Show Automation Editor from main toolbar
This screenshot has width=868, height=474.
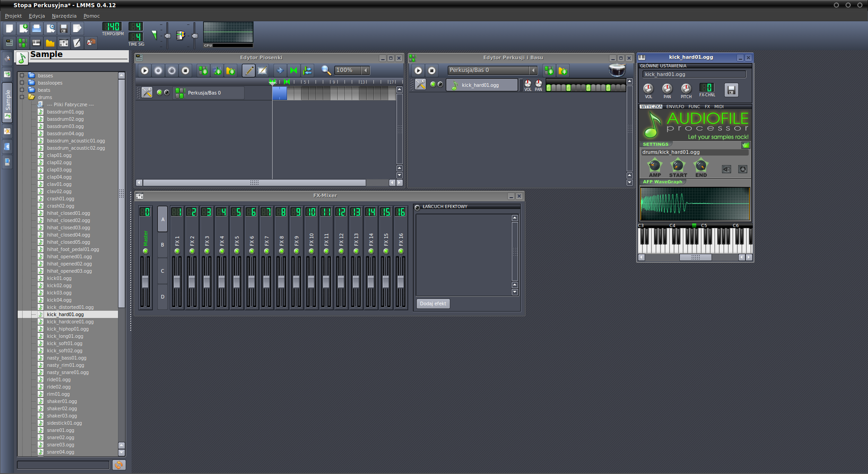pos(50,43)
